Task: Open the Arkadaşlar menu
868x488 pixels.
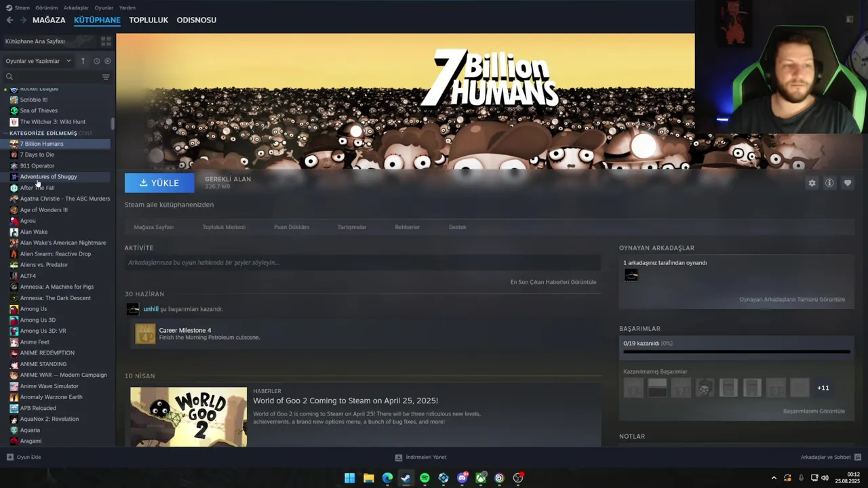Action: click(x=76, y=7)
